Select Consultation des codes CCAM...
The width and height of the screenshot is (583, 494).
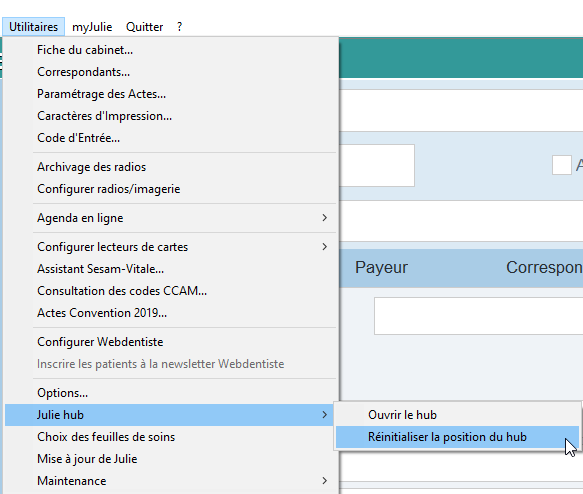pos(171,291)
